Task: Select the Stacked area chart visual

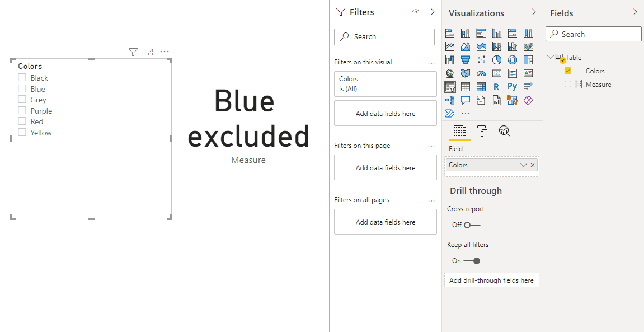Action: [481, 46]
